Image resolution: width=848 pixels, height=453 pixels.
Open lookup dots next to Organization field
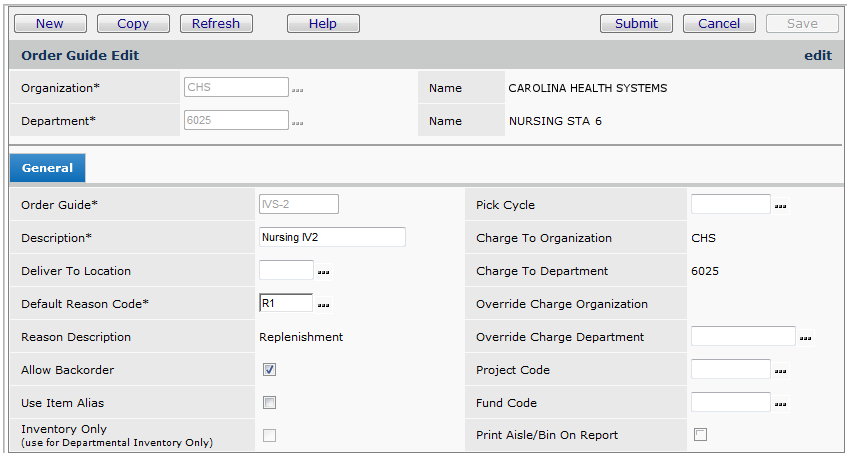[297, 90]
